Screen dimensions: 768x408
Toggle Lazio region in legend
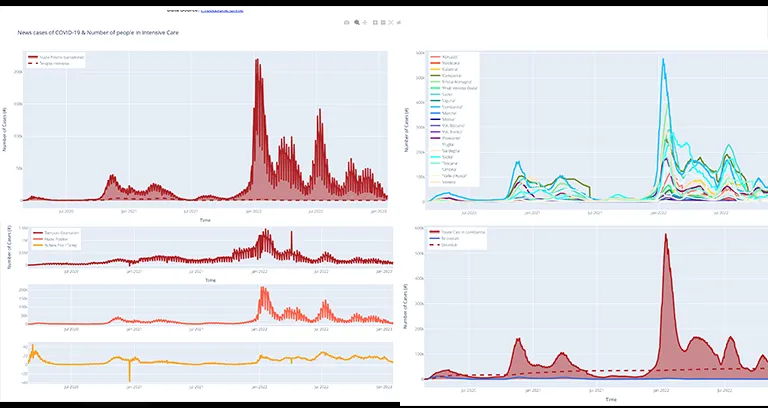441,94
